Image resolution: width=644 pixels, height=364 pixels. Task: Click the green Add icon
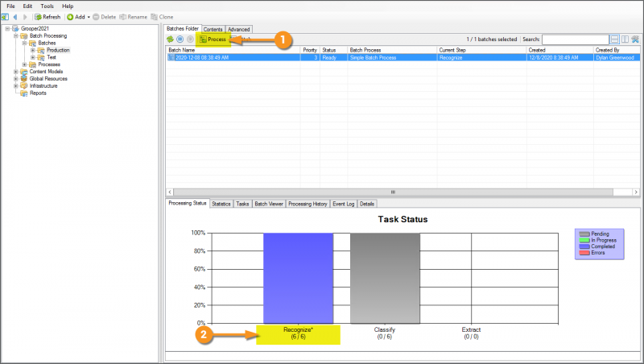[x=70, y=17]
